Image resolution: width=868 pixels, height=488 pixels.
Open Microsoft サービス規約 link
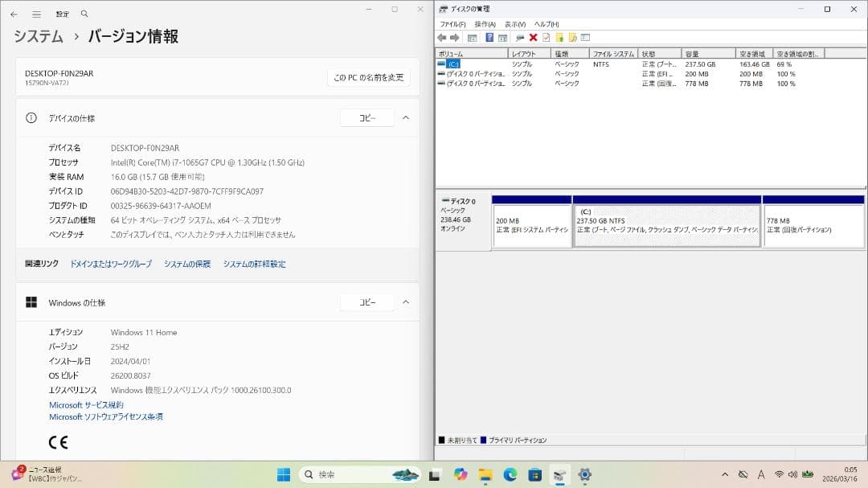[x=86, y=405]
